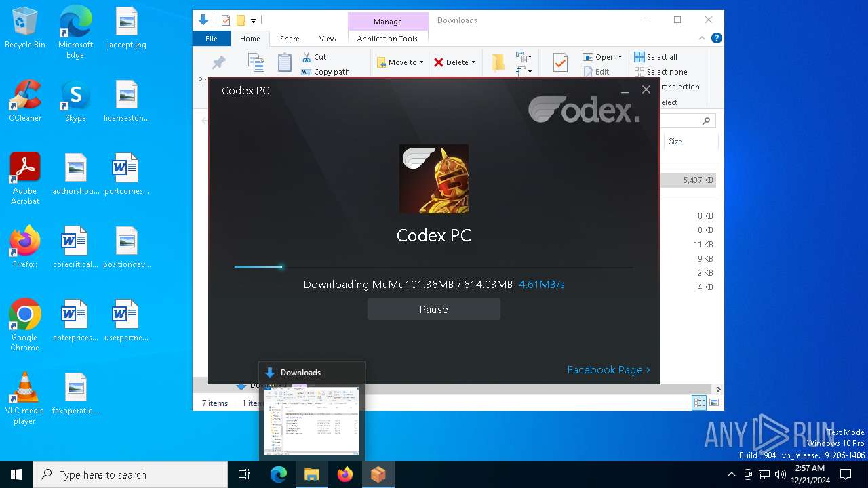Click the taskbar search box
This screenshot has width=868, height=488.
point(130,474)
